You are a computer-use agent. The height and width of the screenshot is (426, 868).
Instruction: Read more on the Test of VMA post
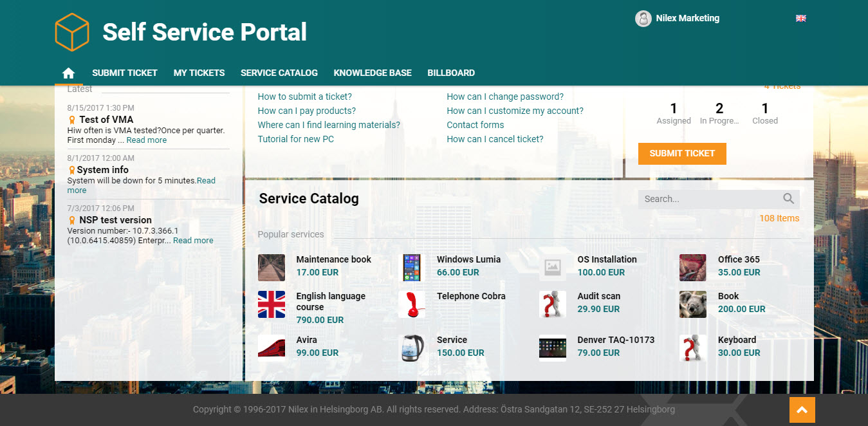(x=146, y=140)
